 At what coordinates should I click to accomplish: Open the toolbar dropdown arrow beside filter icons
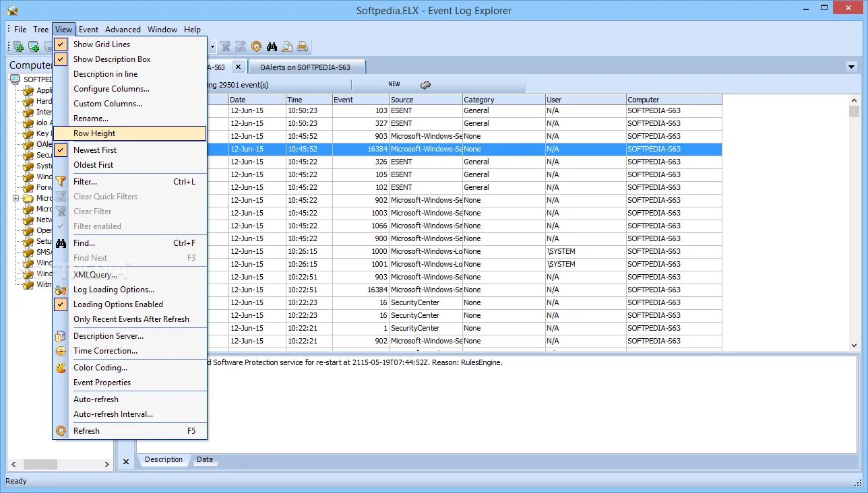click(212, 46)
